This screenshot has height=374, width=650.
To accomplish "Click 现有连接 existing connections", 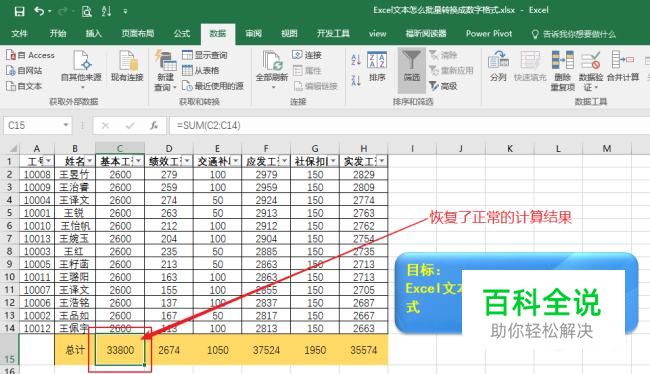I will [x=127, y=66].
